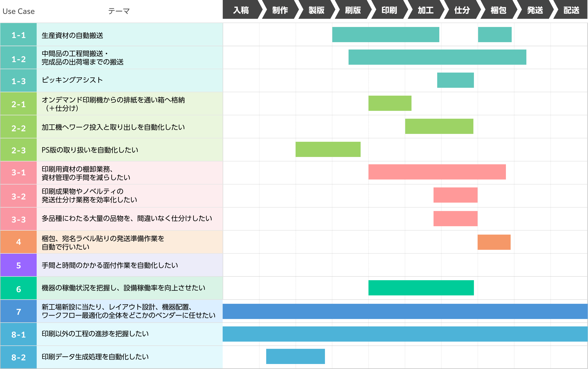Screen dimensions: 588x369
Task: Select use case number 3-1 cell
Action: pyautogui.click(x=19, y=173)
